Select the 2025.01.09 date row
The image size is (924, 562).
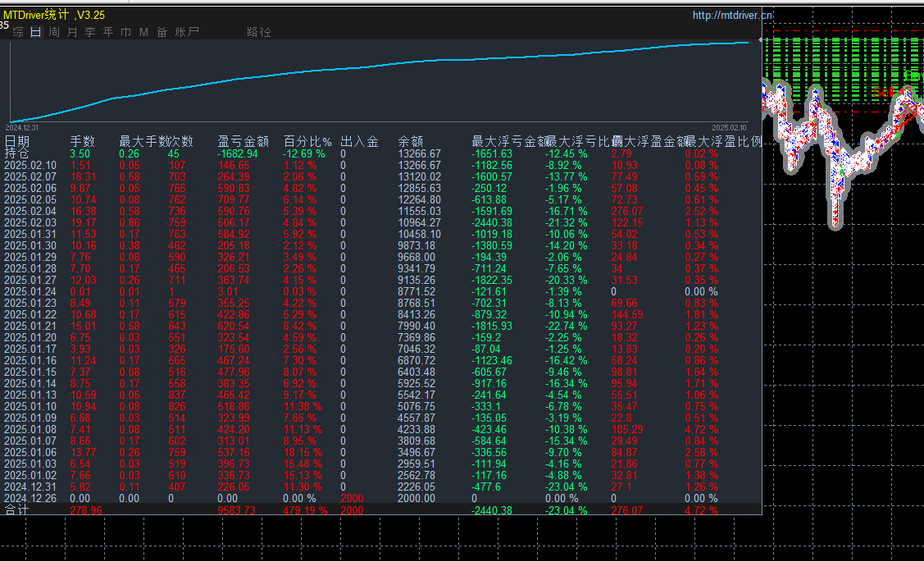(x=30, y=418)
